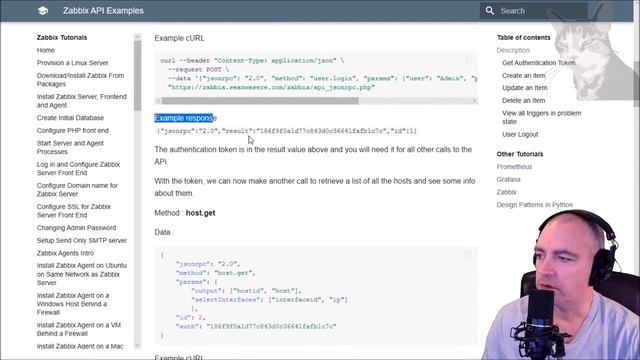Click the "selectInterfaces" line in code
Viewport: 640px width, 360px height.
269,300
